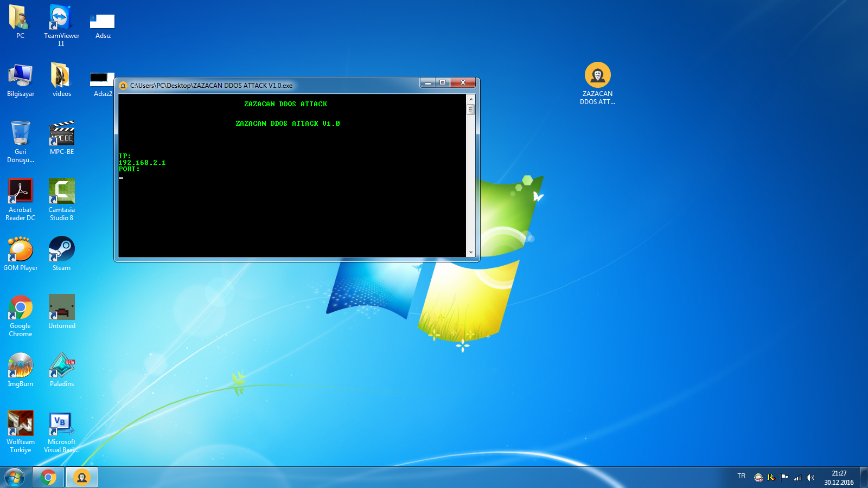This screenshot has height=488, width=868.
Task: Open Chrome from the taskbar
Action: click(48, 478)
